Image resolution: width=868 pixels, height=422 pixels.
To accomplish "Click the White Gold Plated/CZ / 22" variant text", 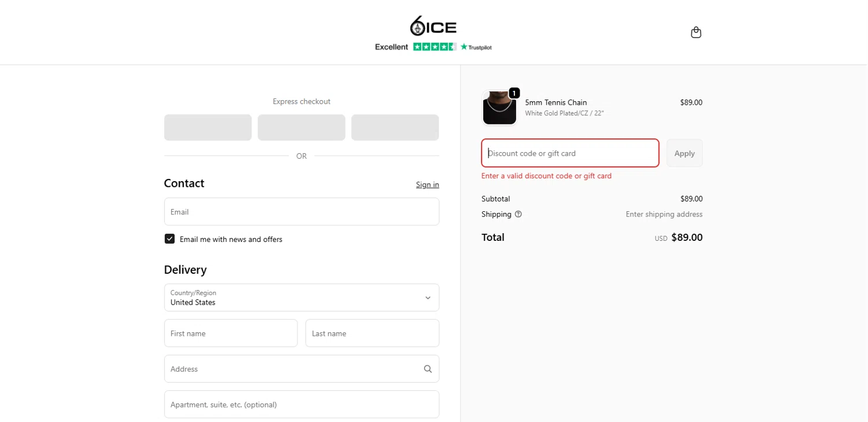I will [x=564, y=113].
